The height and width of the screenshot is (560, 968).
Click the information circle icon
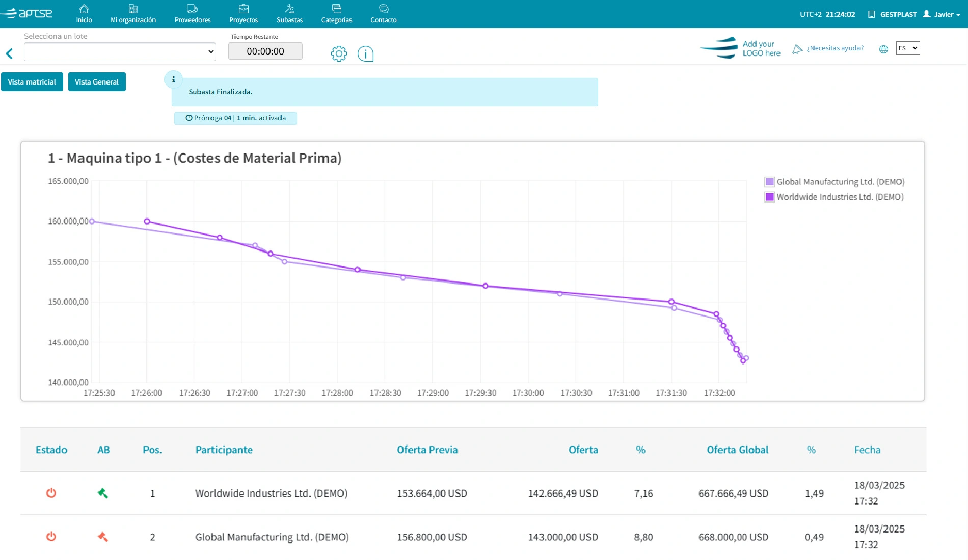(x=365, y=53)
